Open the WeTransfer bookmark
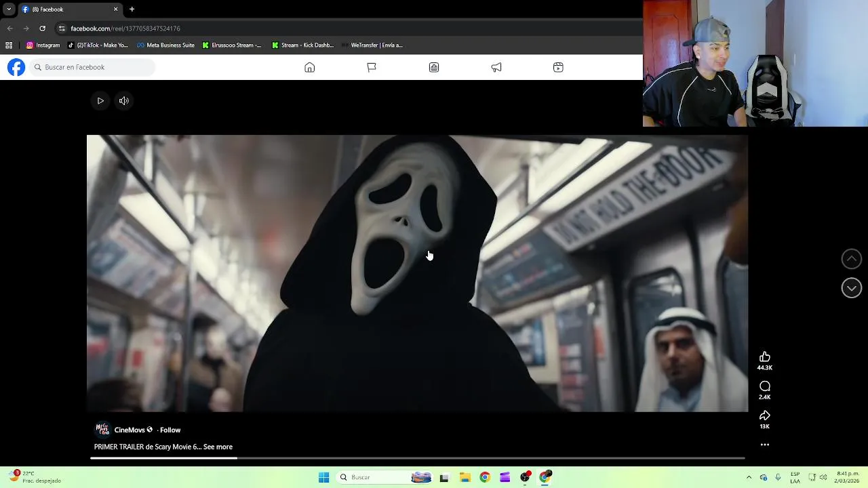This screenshot has width=868, height=488. click(372, 45)
